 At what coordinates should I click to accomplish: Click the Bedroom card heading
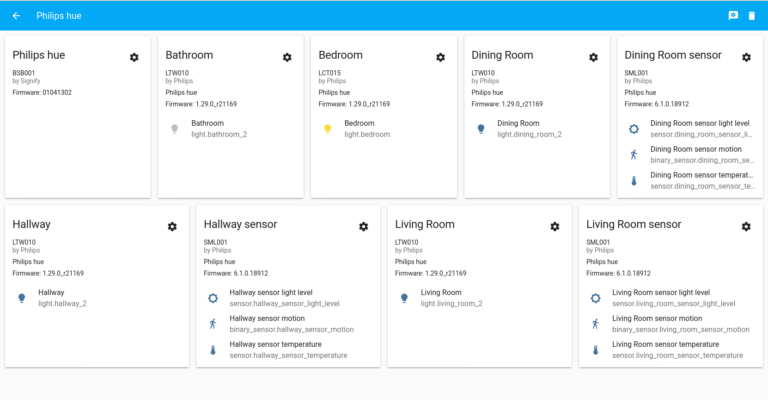tap(340, 55)
